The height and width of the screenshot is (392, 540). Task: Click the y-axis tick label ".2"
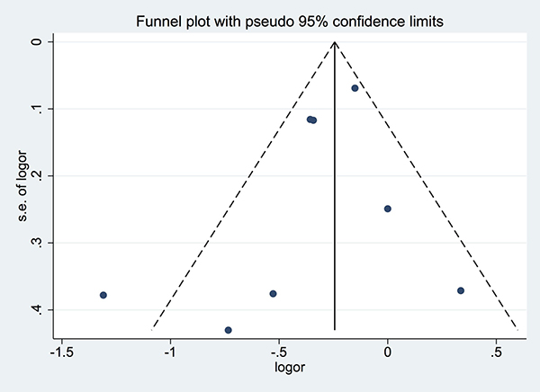(x=34, y=176)
